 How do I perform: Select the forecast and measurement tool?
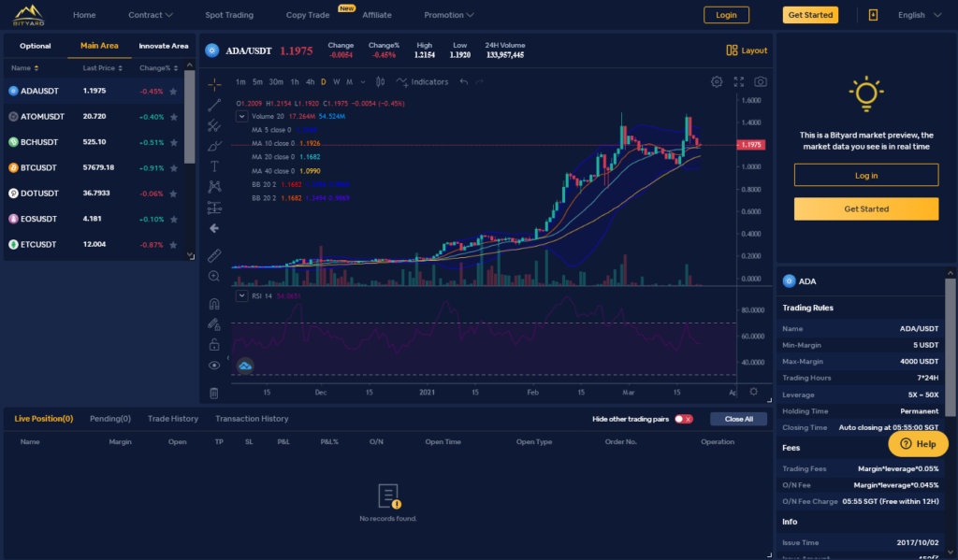pos(214,208)
